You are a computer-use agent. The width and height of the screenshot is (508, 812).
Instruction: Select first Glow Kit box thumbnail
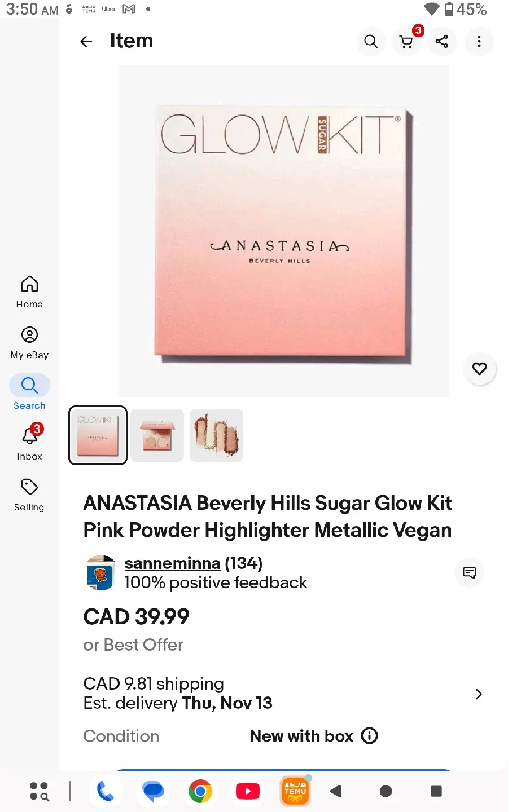tap(98, 435)
